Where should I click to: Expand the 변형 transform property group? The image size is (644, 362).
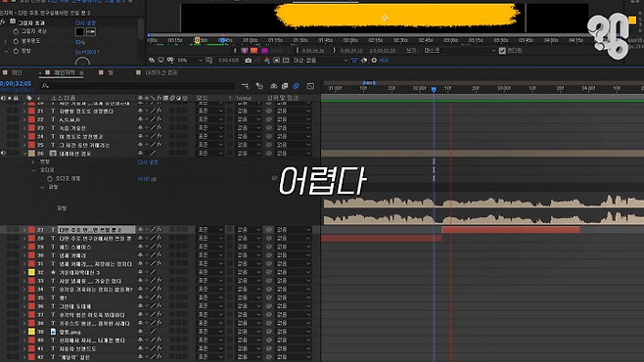(x=33, y=162)
